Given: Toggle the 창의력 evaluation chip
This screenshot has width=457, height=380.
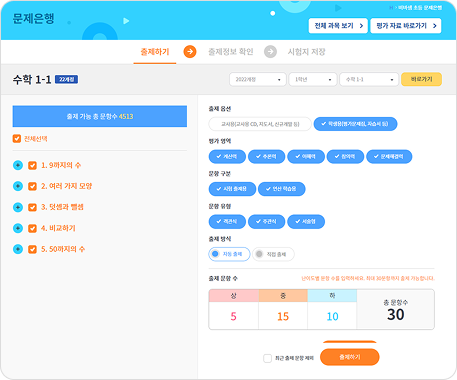Looking at the screenshot, I should 345,156.
